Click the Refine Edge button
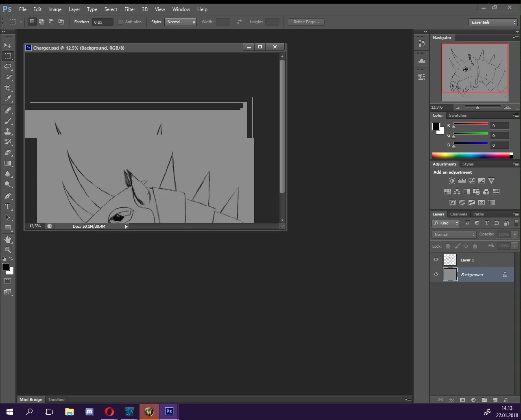 pyautogui.click(x=306, y=22)
